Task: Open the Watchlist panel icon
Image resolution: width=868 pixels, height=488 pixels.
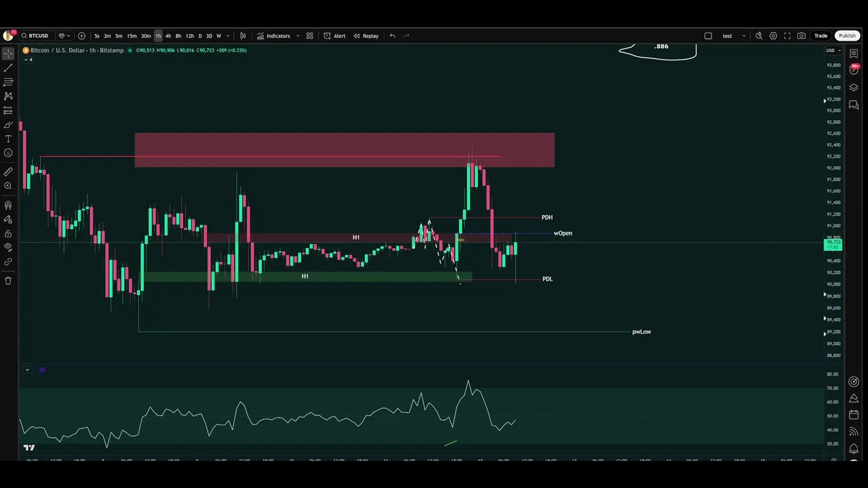Action: [854, 54]
